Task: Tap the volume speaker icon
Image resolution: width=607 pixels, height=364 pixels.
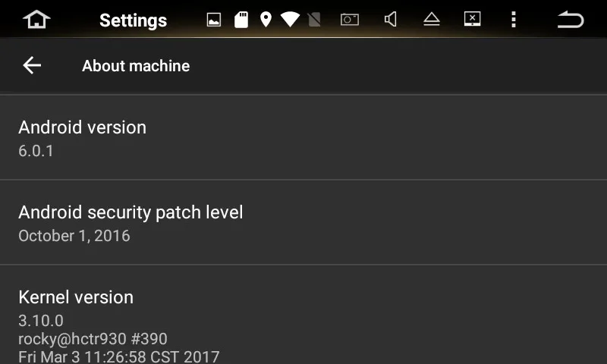Action: pos(391,20)
